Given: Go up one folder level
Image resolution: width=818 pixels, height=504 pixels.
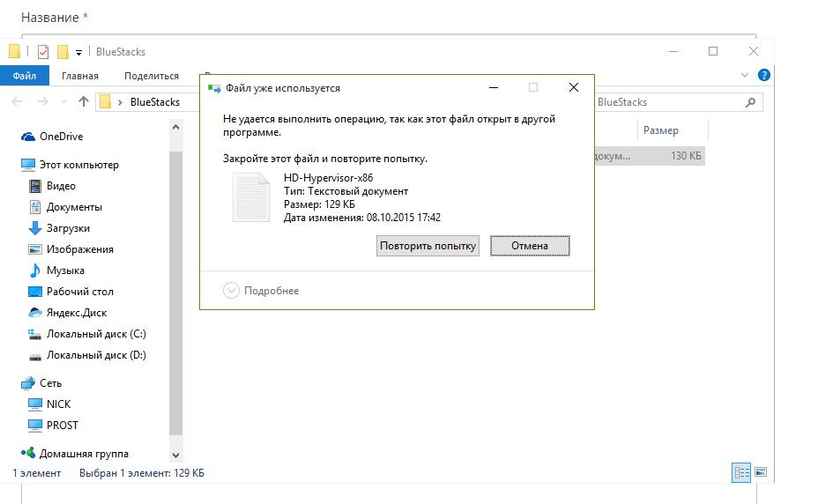Looking at the screenshot, I should click(x=84, y=101).
